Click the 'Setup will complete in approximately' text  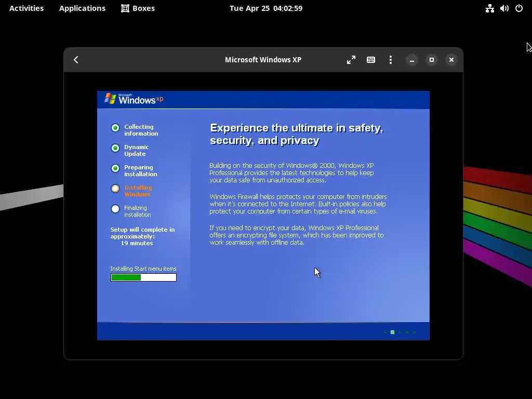pyautogui.click(x=142, y=233)
